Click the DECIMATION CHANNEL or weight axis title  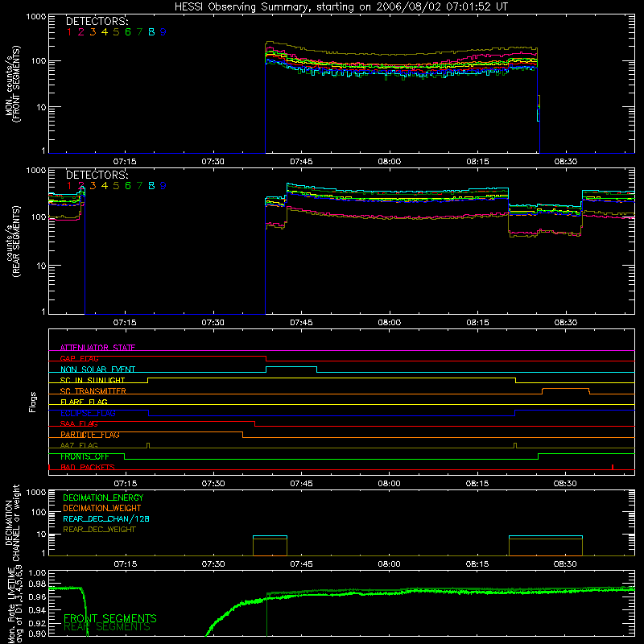13,522
